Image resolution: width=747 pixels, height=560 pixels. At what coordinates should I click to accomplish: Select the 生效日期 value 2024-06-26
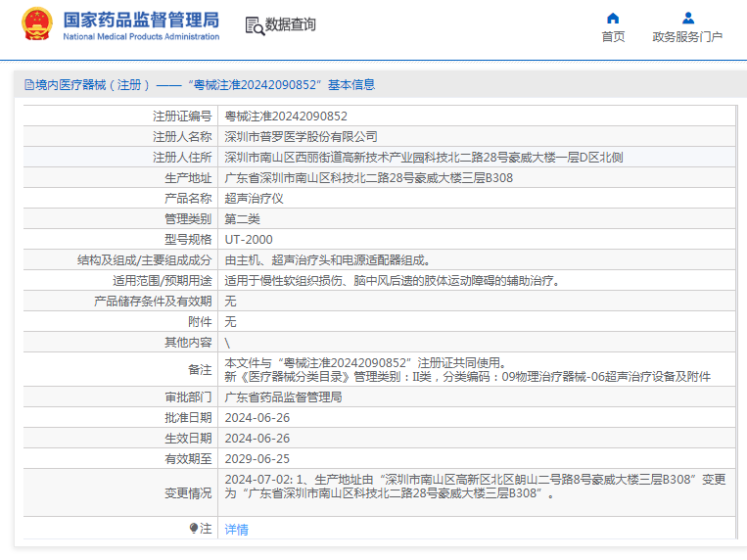[x=257, y=439]
